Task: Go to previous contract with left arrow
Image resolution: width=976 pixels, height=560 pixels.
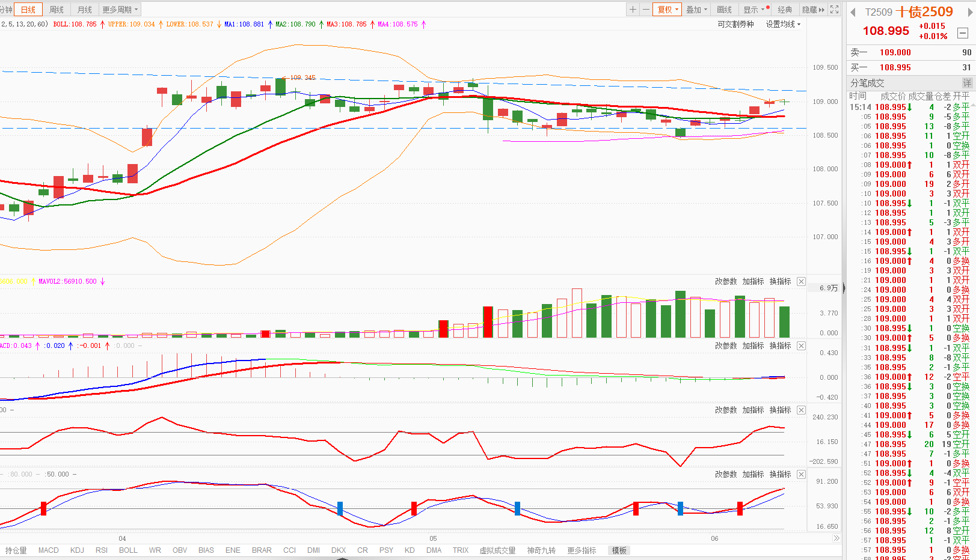Action: click(x=853, y=13)
